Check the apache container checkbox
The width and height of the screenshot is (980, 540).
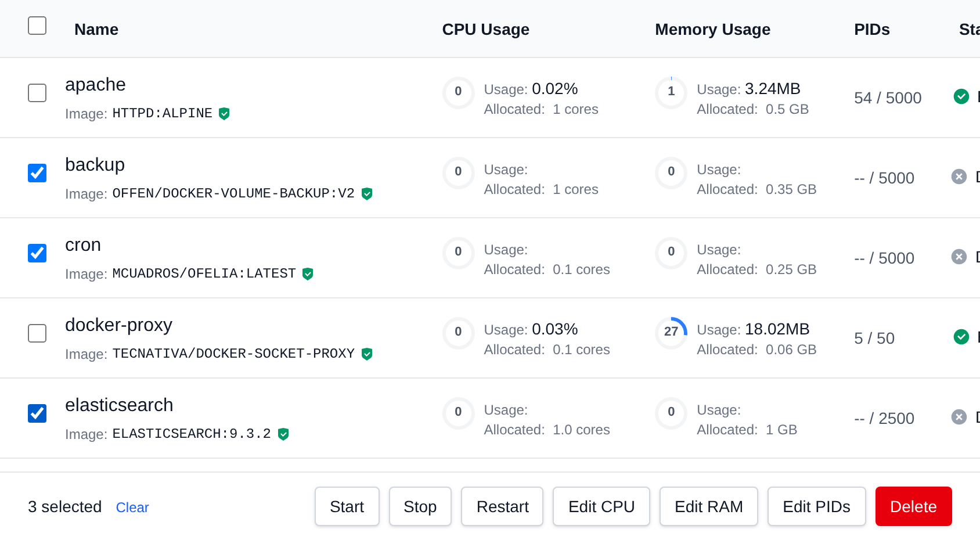[37, 93]
